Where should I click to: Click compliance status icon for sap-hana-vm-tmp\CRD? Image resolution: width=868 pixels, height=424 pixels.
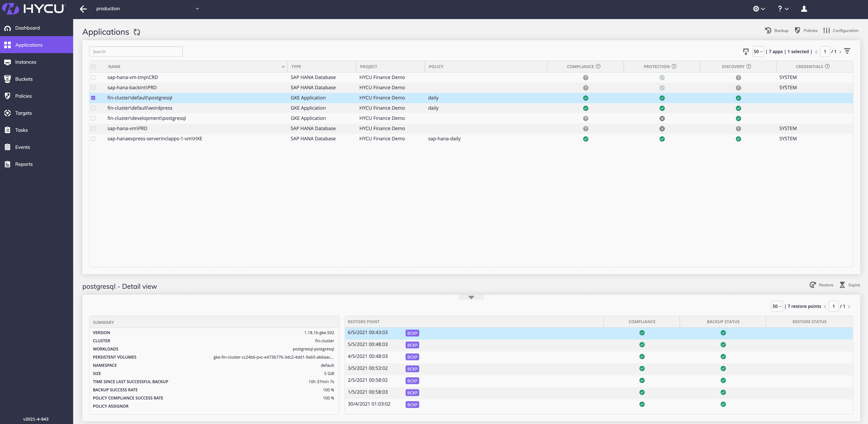(586, 78)
